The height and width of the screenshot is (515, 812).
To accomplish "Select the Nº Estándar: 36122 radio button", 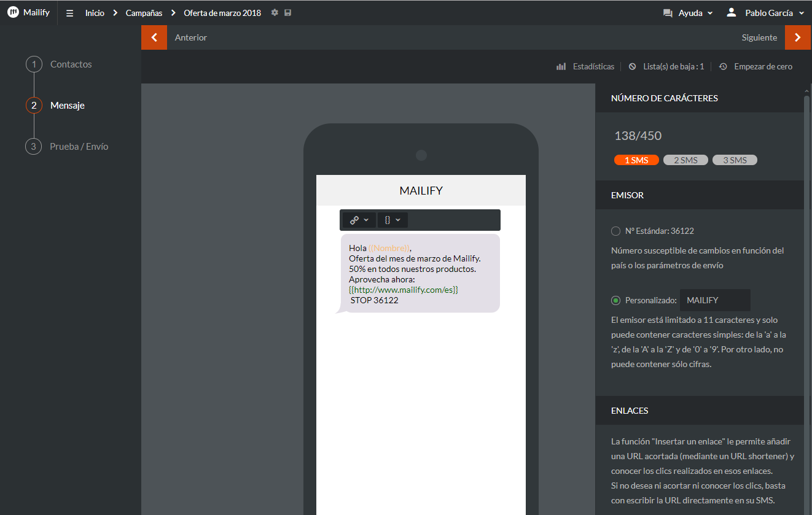I will [x=615, y=231].
